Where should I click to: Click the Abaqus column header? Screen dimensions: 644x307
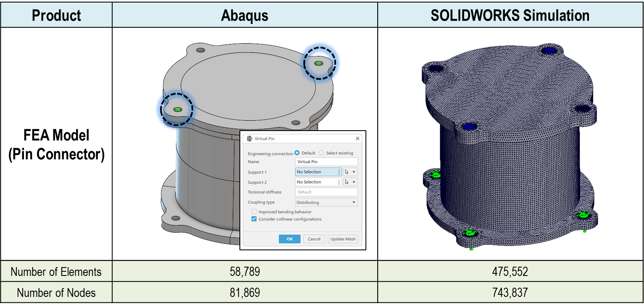pos(245,16)
